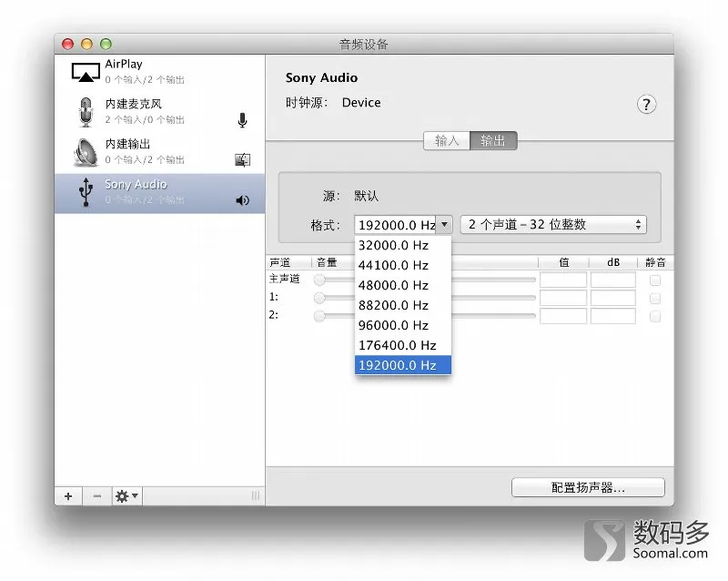
Task: Choose 32000.0 Hz sample rate
Action: click(x=402, y=245)
